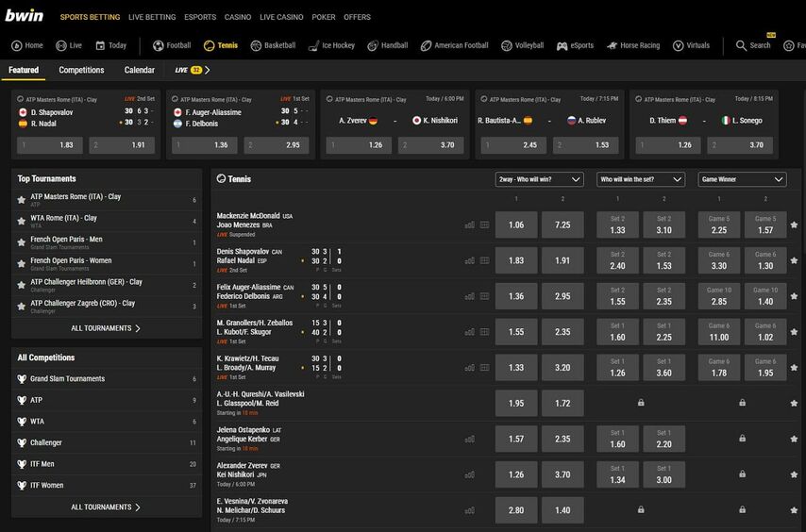806x532 pixels.
Task: Open scoreboard icon for Krawietz/Tecau match
Action: pos(485,368)
